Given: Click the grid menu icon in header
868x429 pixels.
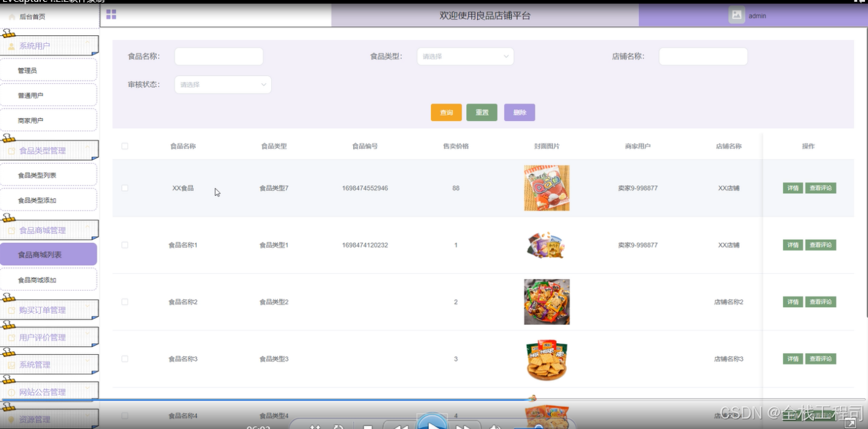Looking at the screenshot, I should (111, 15).
